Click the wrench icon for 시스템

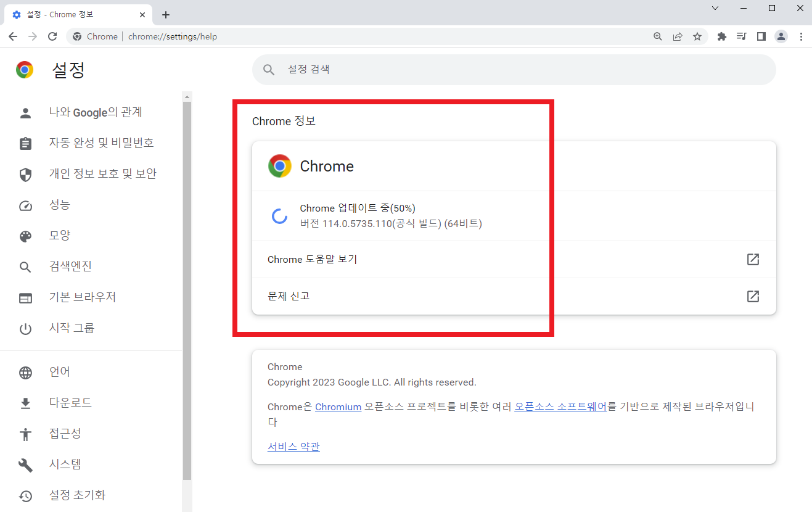pos(25,465)
